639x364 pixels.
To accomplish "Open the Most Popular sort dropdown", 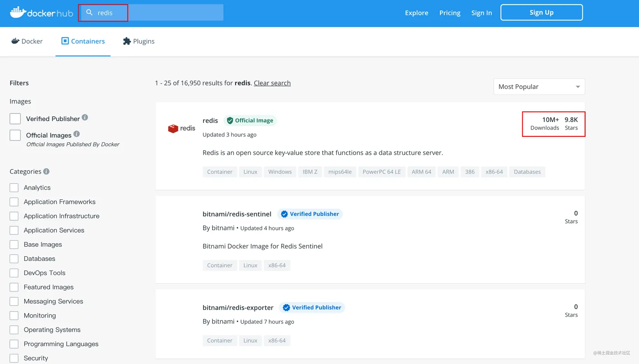I will (539, 87).
